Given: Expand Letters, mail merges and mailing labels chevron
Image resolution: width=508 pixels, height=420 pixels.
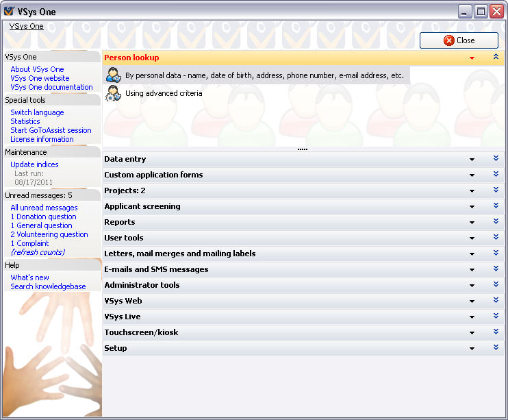Looking at the screenshot, I should (496, 253).
